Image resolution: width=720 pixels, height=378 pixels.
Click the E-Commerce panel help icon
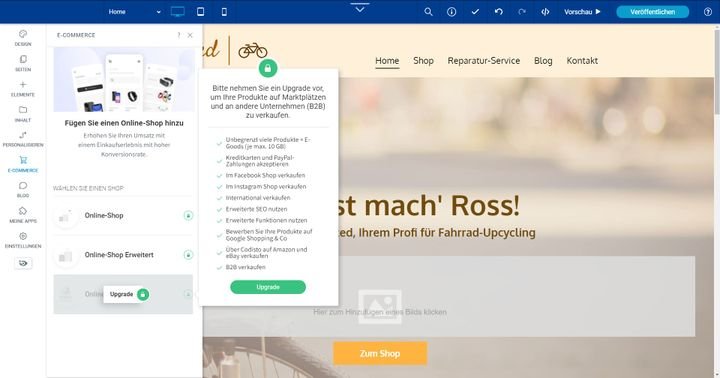pos(179,35)
